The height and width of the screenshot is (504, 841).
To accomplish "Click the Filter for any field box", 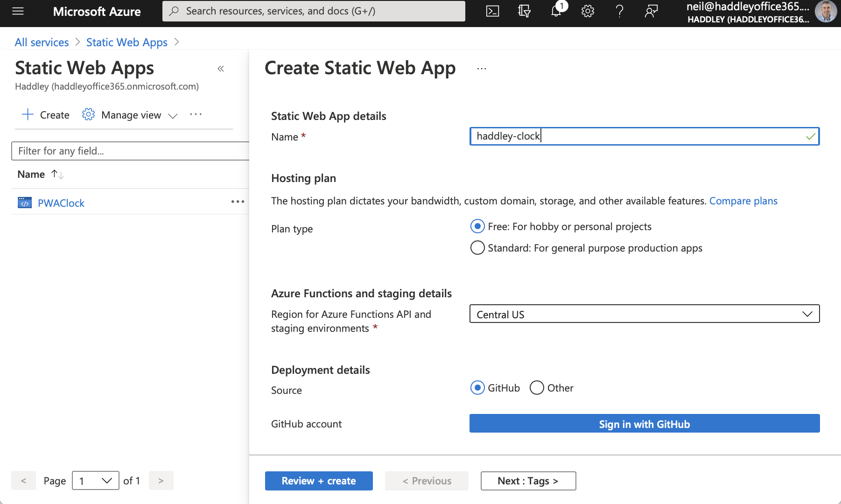I will tap(131, 151).
